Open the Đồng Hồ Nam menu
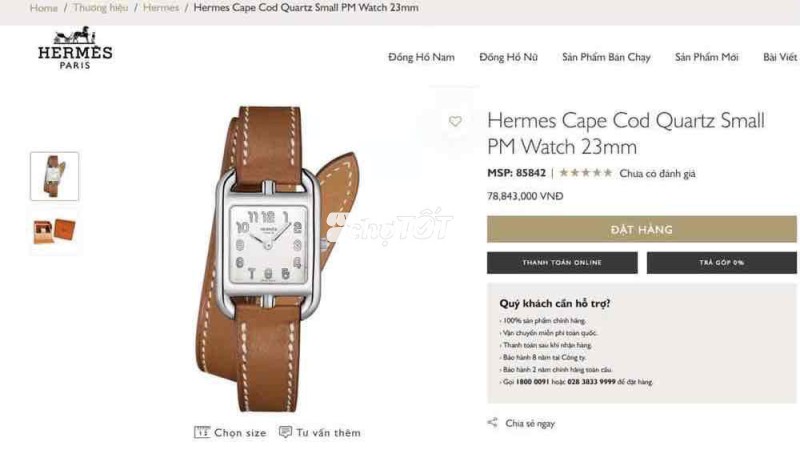 (x=421, y=57)
